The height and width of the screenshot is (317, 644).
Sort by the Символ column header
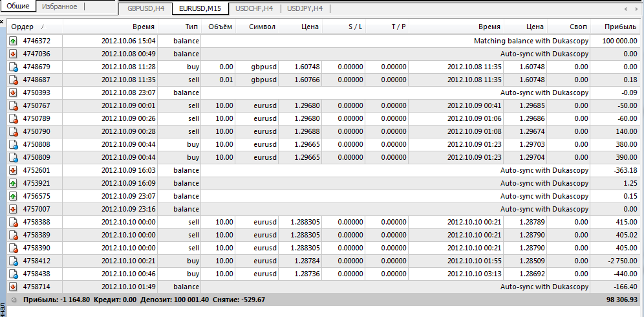tap(258, 27)
